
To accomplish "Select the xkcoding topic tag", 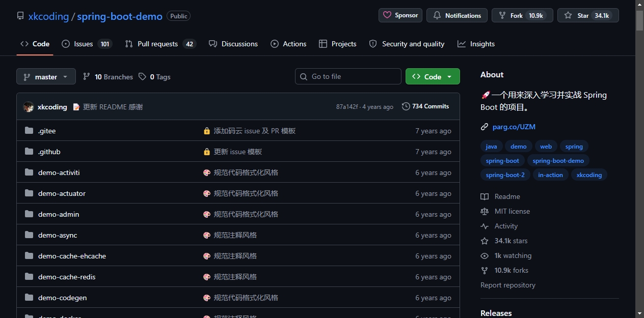I will pyautogui.click(x=589, y=175).
